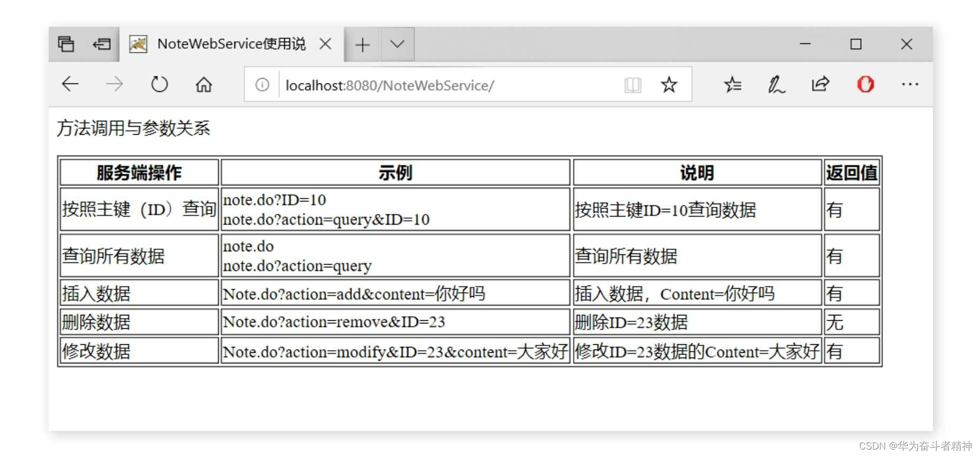Share this page icon
The width and height of the screenshot is (980, 456).
tap(821, 84)
